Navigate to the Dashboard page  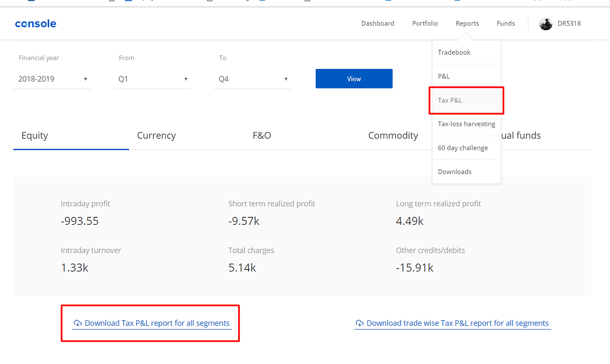click(x=377, y=23)
